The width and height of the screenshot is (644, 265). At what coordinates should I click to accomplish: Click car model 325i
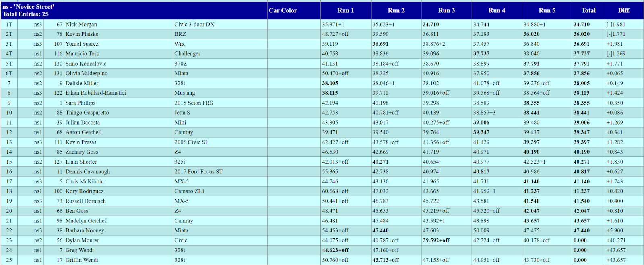(x=180, y=162)
